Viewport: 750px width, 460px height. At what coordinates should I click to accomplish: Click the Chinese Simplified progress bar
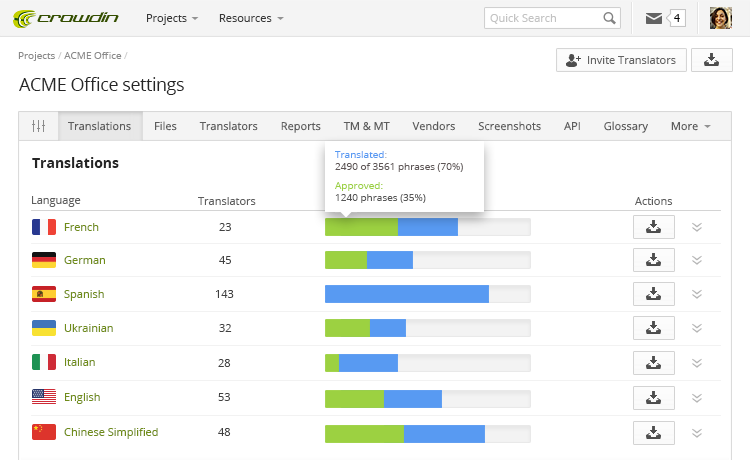428,434
